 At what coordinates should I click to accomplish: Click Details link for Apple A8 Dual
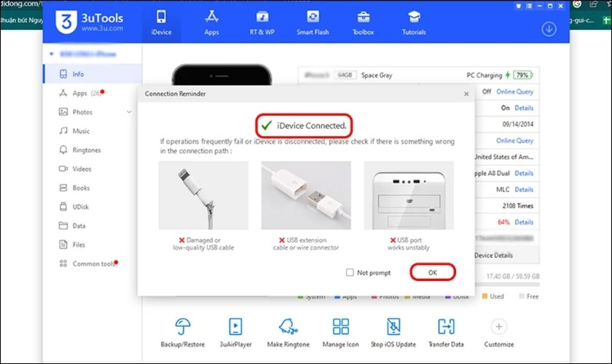click(x=524, y=173)
